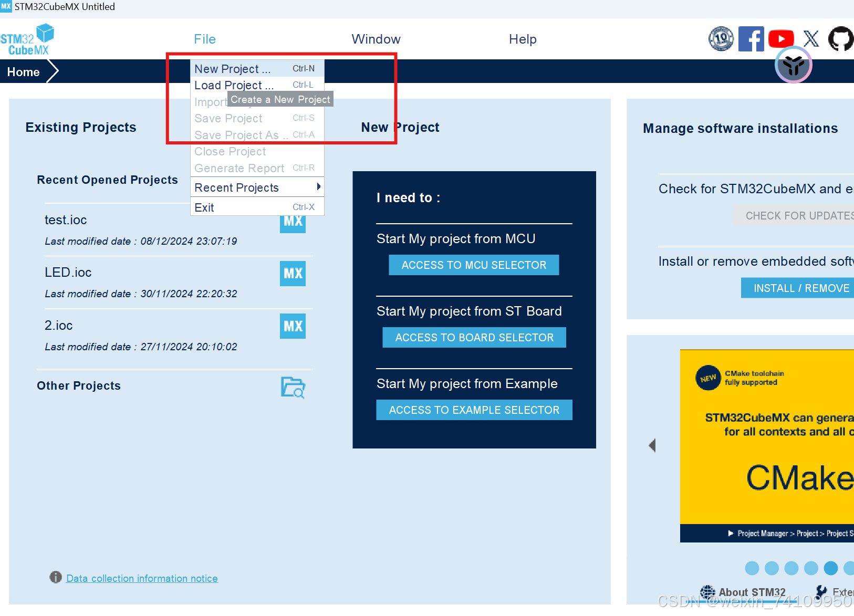Click 'Start My project from ST Board' text
Screen dimensions: 854x616
pyautogui.click(x=469, y=311)
